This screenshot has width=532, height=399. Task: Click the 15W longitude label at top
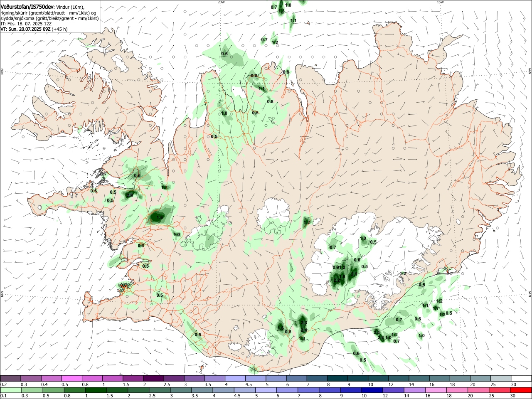click(x=440, y=2)
